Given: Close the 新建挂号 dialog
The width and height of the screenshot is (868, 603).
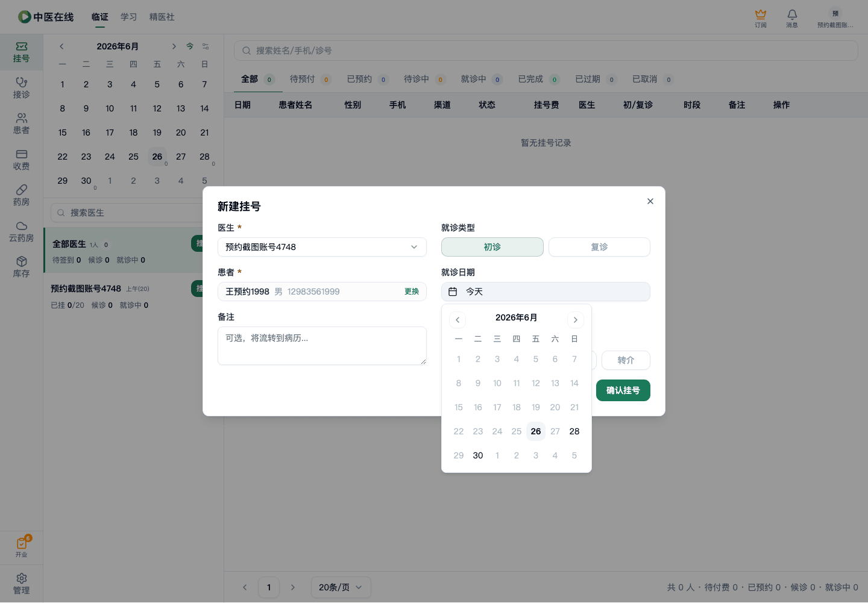Looking at the screenshot, I should 650,201.
